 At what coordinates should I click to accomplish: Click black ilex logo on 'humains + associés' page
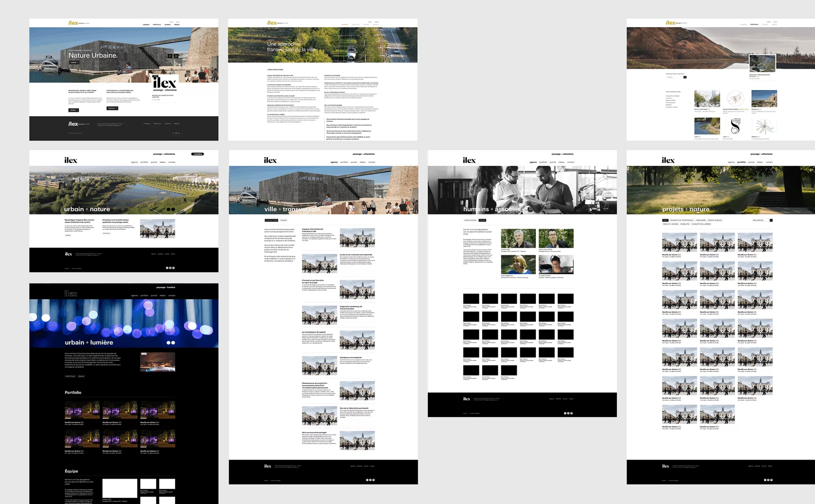[469, 160]
